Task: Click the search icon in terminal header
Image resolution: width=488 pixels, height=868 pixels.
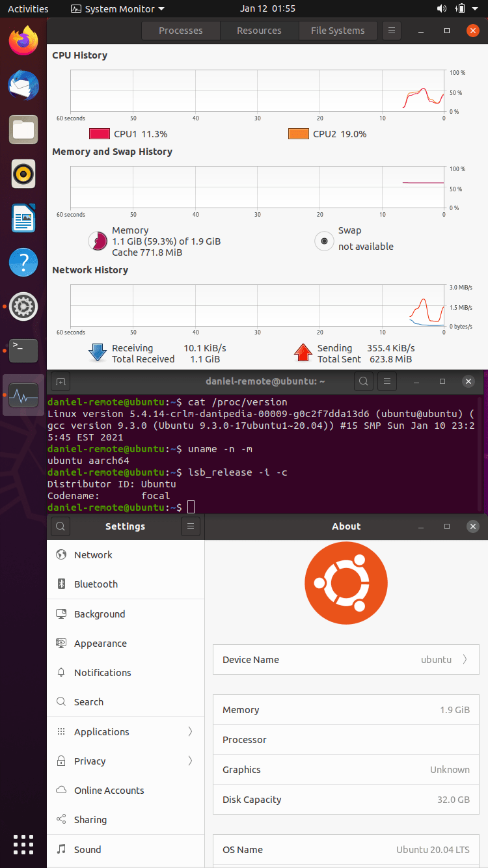Action: [x=364, y=381]
